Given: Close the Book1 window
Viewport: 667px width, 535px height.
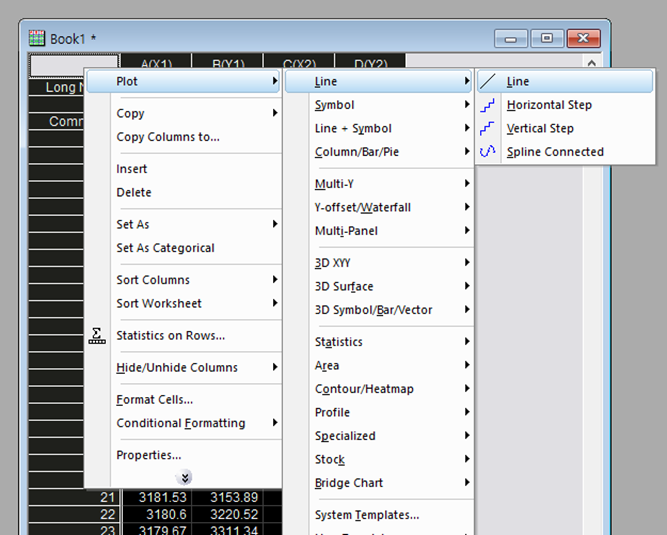Looking at the screenshot, I should (x=584, y=39).
